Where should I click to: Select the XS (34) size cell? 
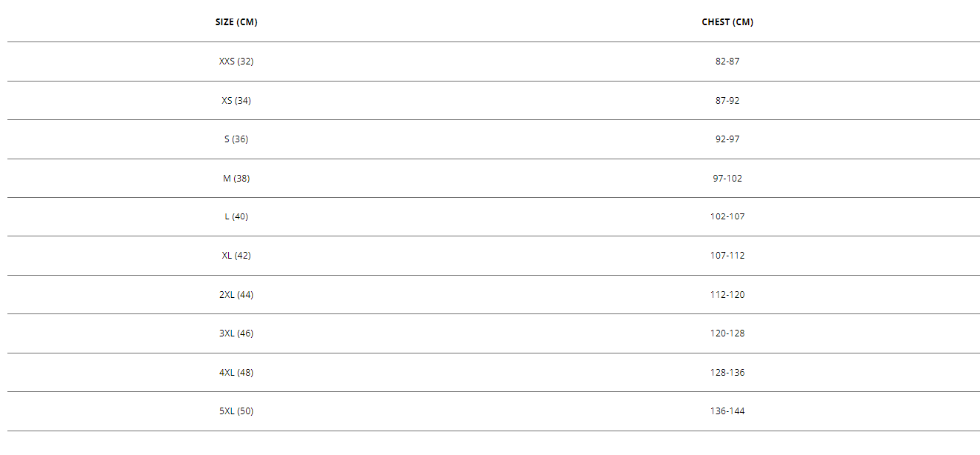(236, 100)
